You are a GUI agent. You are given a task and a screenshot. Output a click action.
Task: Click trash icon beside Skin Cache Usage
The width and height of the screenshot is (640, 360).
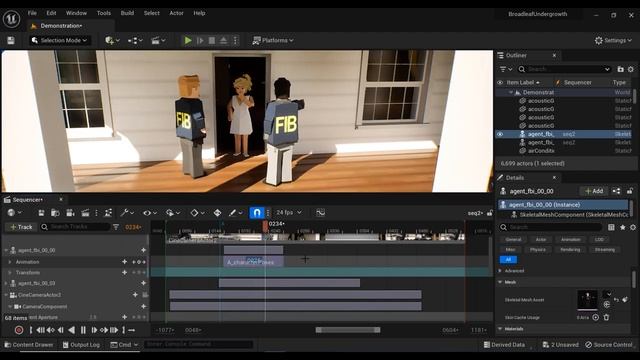coord(606,317)
